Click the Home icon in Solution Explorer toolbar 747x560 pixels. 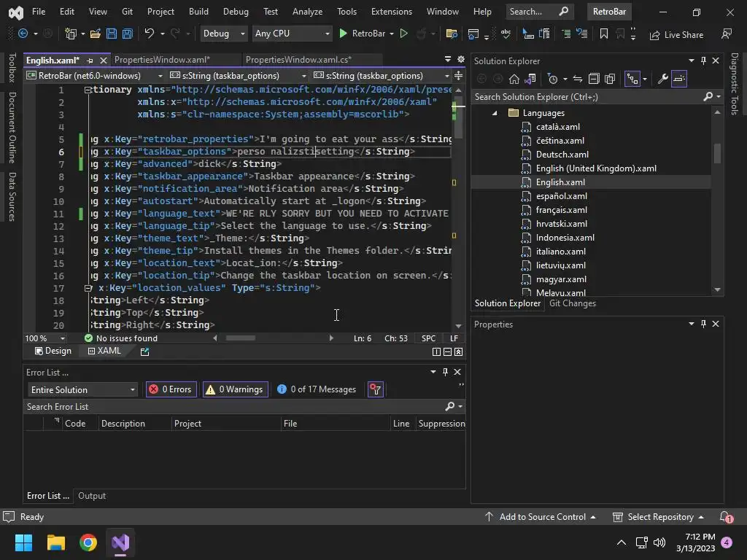[x=514, y=79]
